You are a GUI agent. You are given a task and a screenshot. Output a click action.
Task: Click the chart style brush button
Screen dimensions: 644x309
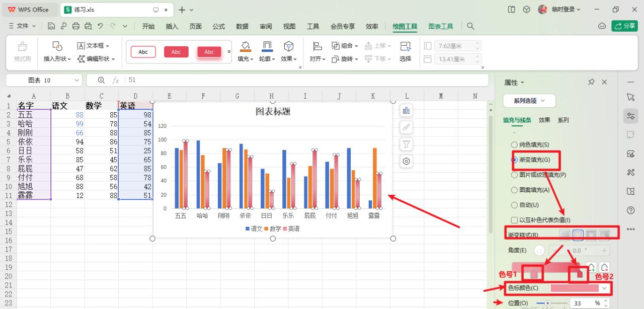(407, 127)
